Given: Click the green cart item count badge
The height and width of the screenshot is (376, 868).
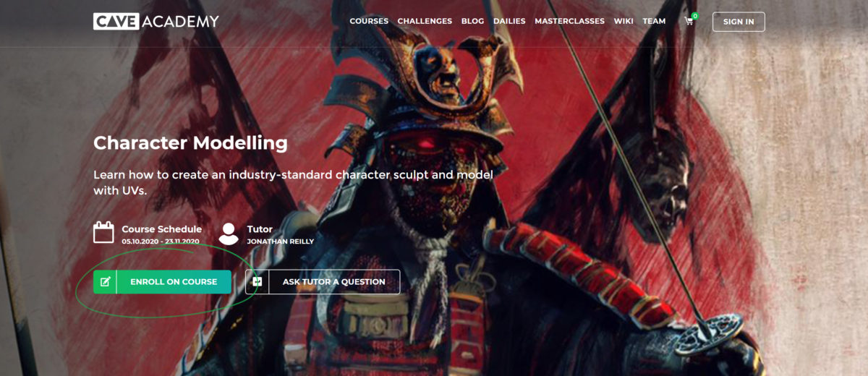Looking at the screenshot, I should (695, 15).
